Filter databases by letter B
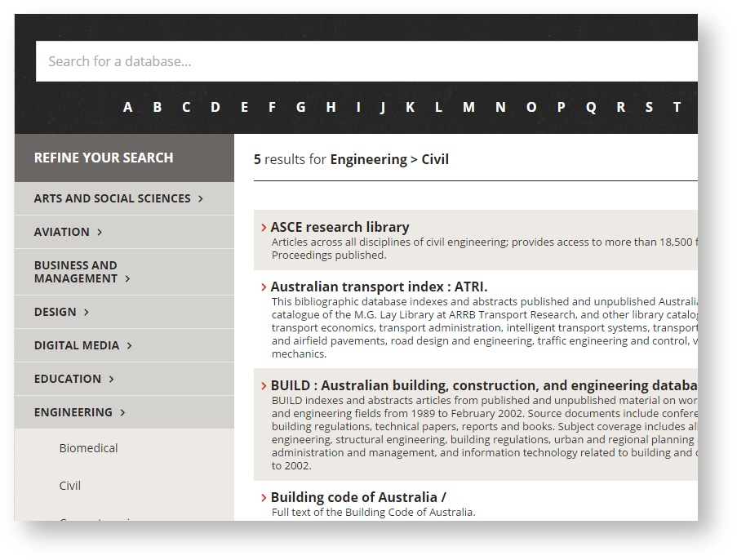This screenshot has width=737, height=560. 158,107
